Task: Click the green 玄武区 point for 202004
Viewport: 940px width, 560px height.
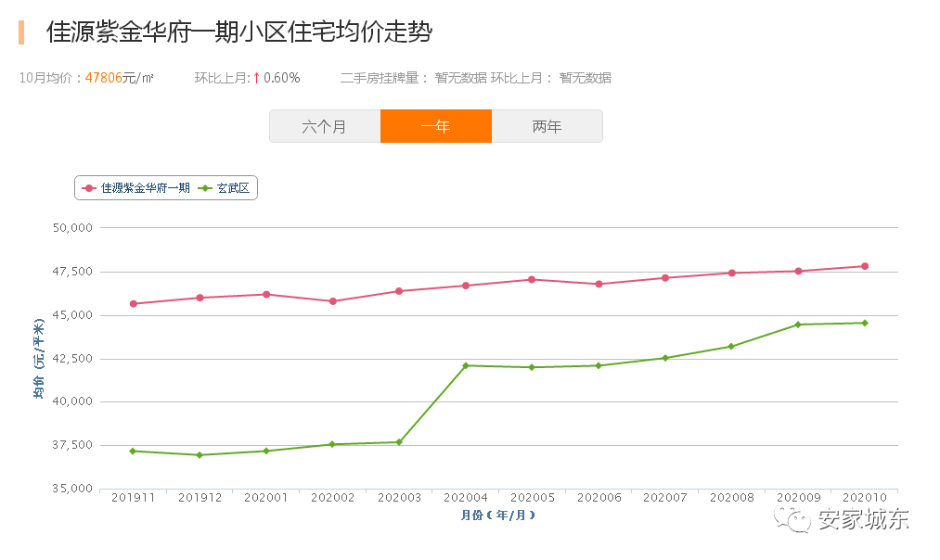Action: pyautogui.click(x=466, y=365)
